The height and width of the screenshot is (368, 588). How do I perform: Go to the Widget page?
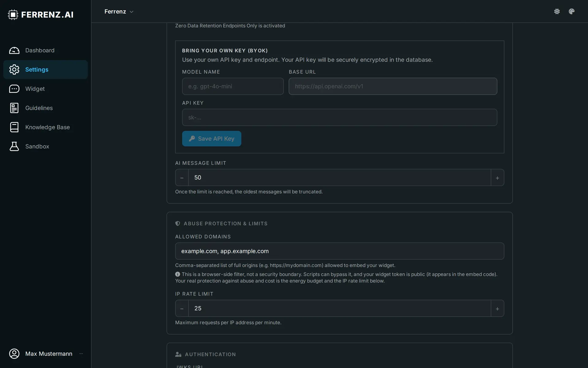pos(46,89)
